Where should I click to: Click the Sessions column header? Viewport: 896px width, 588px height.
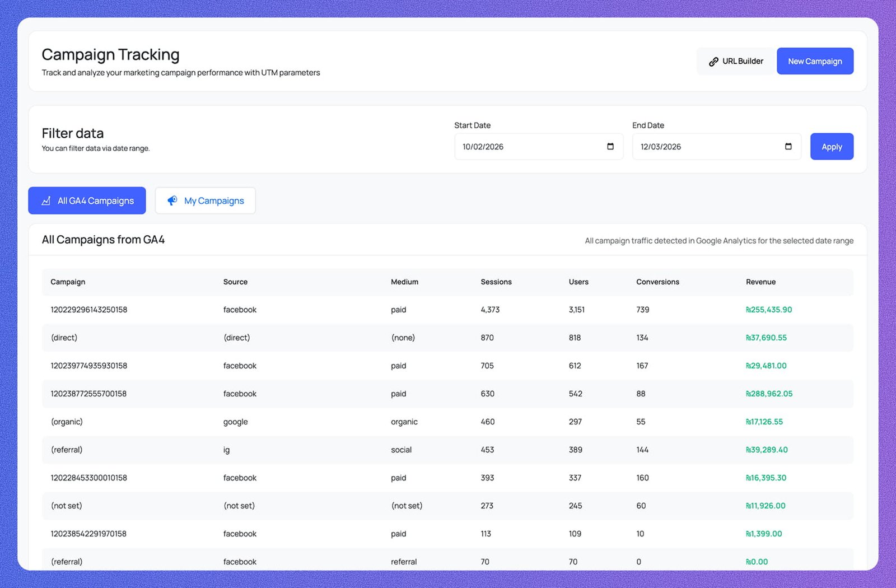496,282
